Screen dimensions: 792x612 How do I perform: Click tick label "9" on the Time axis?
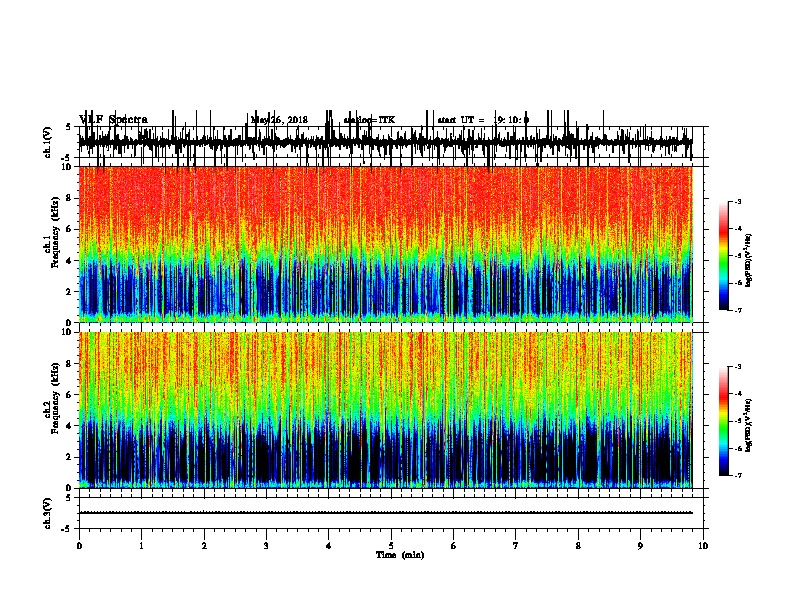(640, 546)
